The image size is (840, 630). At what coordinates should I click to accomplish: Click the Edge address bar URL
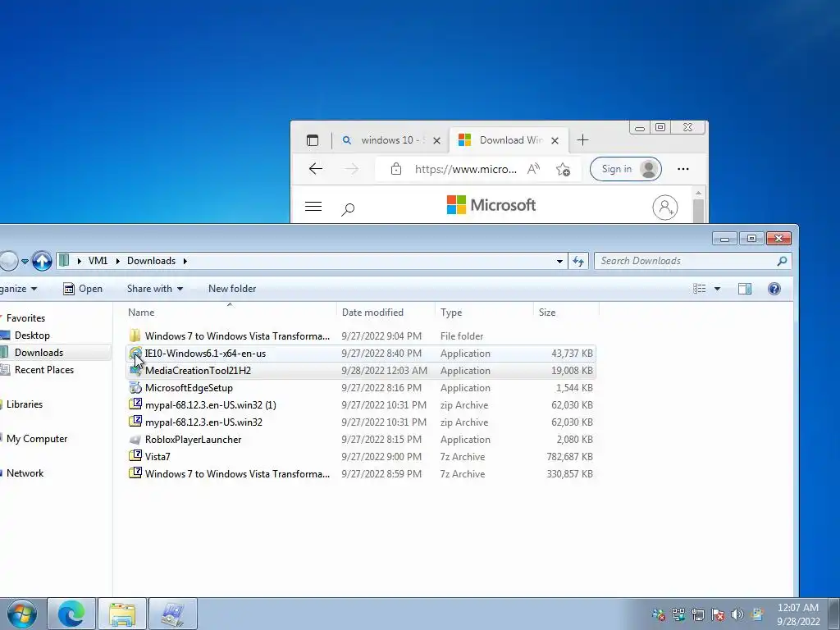pyautogui.click(x=466, y=169)
